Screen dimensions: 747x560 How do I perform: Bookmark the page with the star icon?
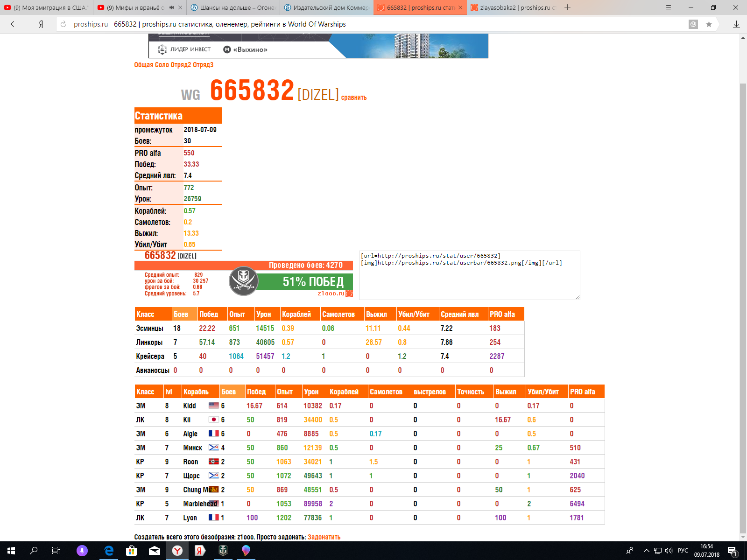coord(709,24)
